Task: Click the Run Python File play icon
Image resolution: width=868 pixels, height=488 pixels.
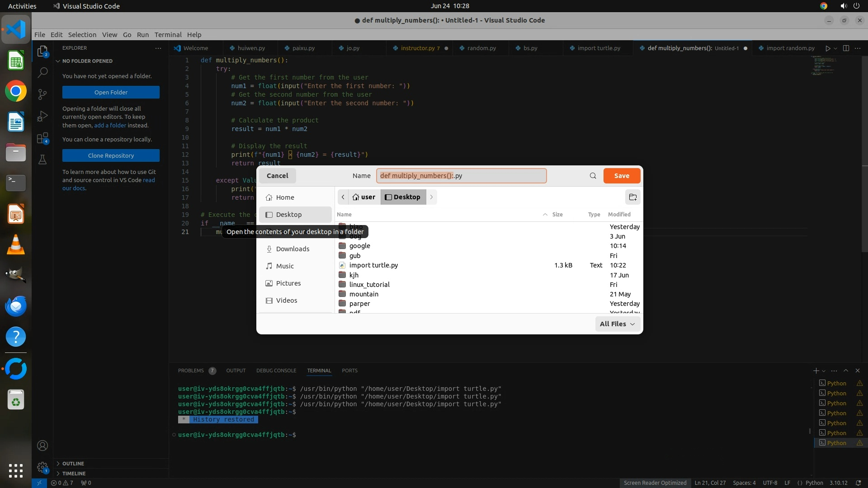Action: click(x=827, y=48)
